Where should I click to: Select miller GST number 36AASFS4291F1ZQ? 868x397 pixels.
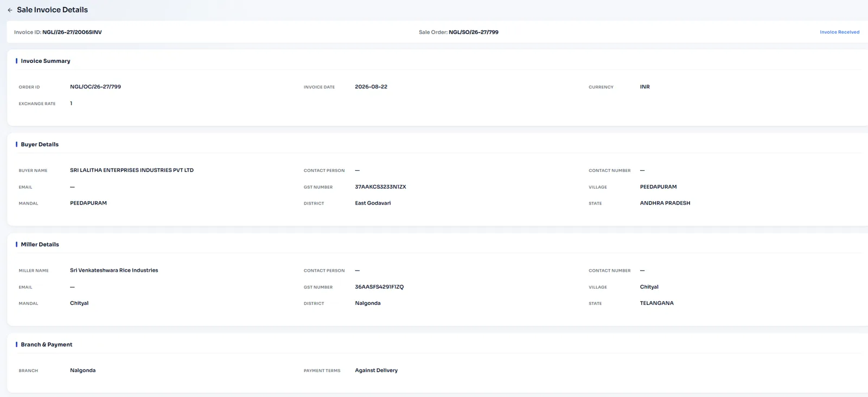(x=379, y=287)
